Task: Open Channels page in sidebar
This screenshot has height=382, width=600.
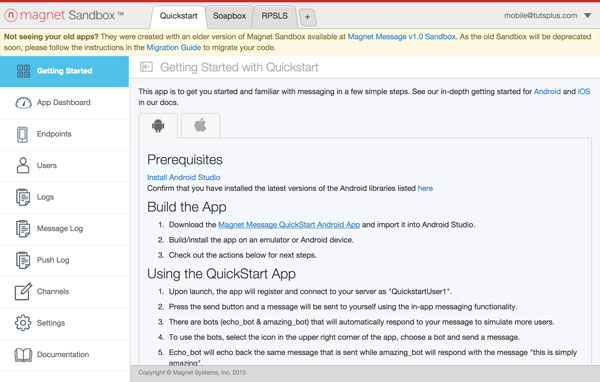Action: (x=64, y=292)
